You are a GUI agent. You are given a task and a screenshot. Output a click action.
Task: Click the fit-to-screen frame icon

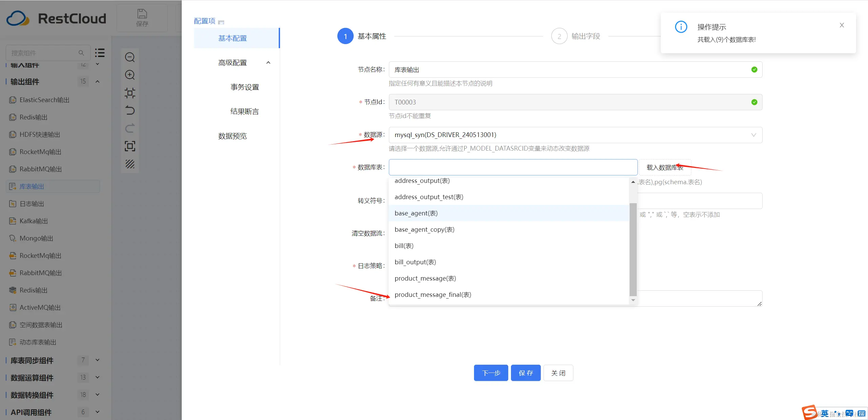pos(130,146)
